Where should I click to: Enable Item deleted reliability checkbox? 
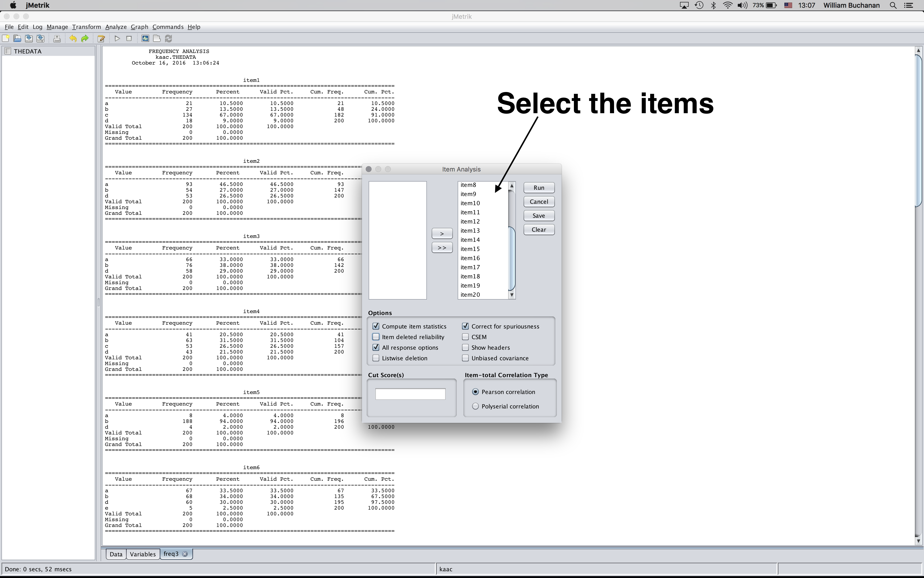[x=376, y=337]
